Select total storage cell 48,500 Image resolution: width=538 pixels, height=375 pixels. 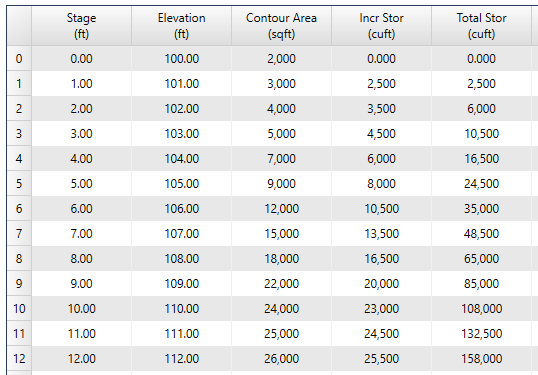pyautogui.click(x=481, y=234)
